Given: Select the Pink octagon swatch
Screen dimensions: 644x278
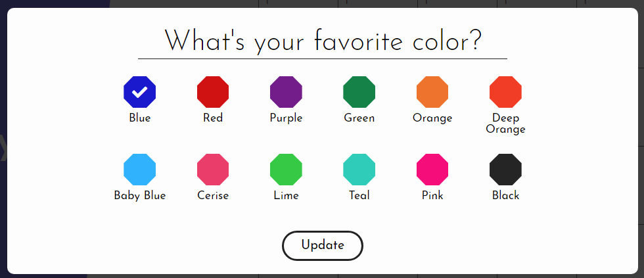Looking at the screenshot, I should point(432,170).
